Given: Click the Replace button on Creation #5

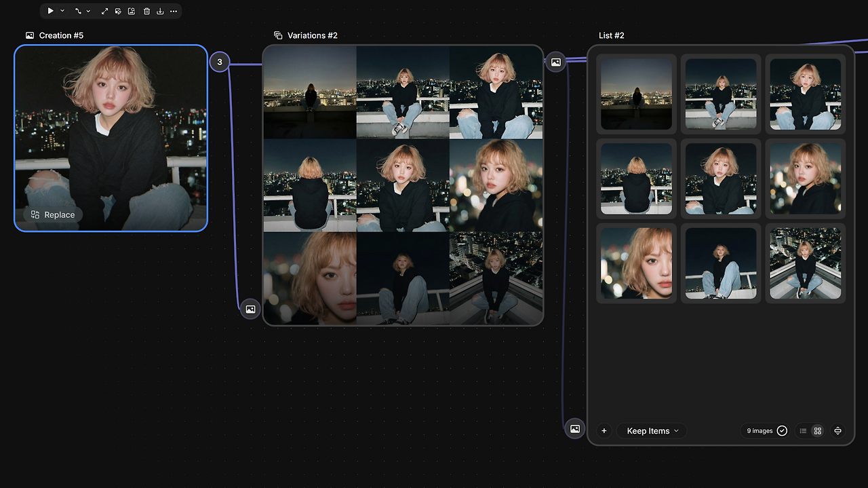Looking at the screenshot, I should point(53,214).
